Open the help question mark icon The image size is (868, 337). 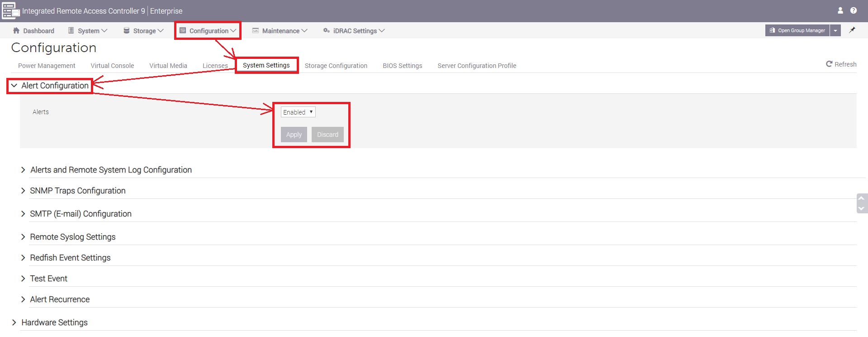(x=853, y=10)
